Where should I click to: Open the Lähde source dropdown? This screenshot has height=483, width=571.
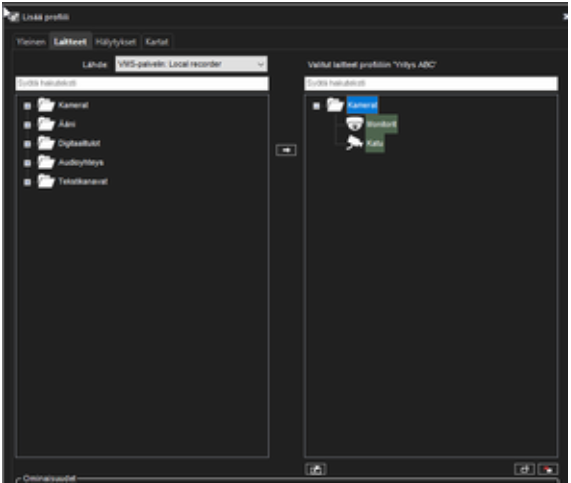[x=192, y=64]
